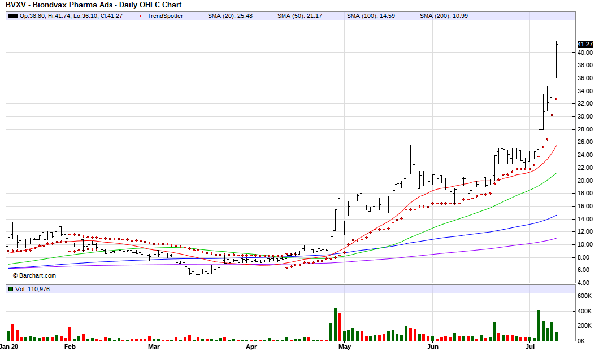The width and height of the screenshot is (599, 364).
Task: Click the 26.00 price axis label
Action: pyautogui.click(x=585, y=142)
